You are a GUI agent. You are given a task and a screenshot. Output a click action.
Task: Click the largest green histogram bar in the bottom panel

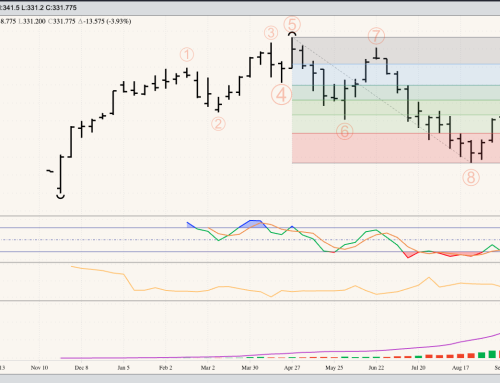(492, 354)
